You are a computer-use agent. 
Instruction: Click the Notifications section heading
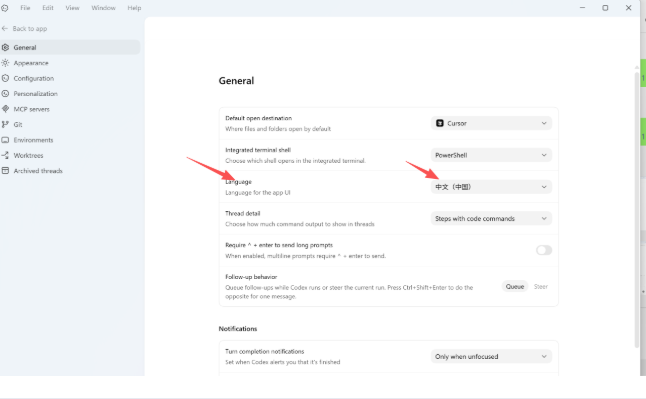[238, 329]
